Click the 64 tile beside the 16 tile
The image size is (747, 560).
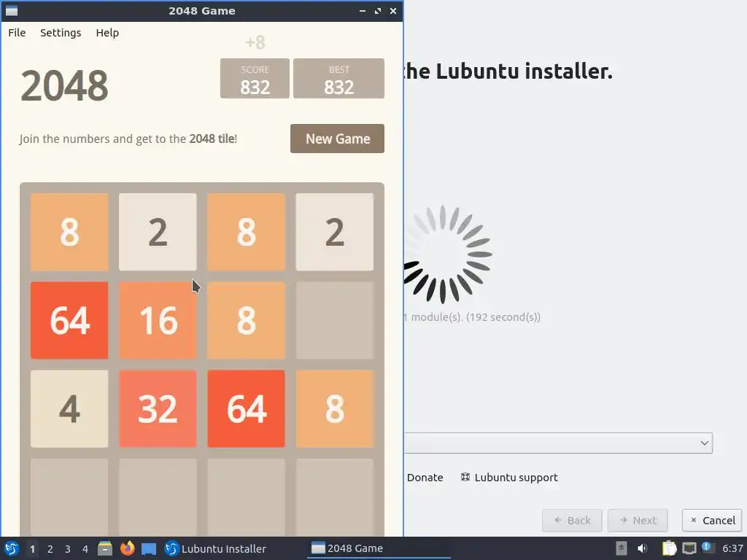pyautogui.click(x=69, y=320)
